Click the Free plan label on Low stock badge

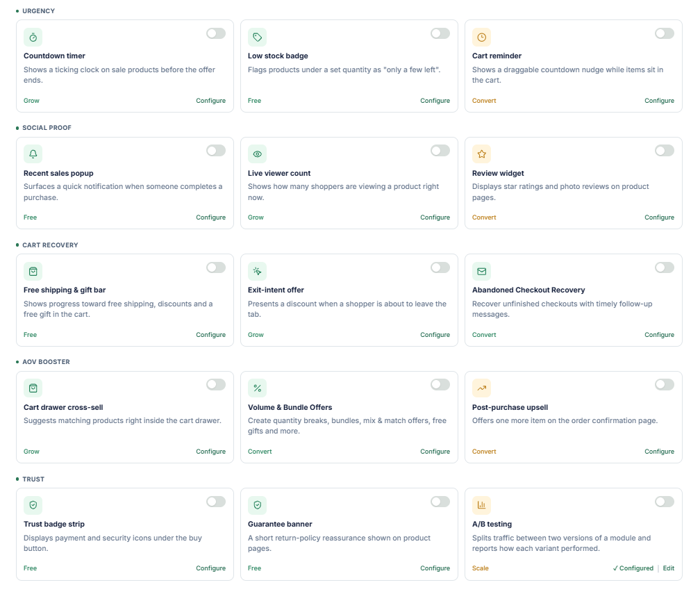click(x=254, y=101)
